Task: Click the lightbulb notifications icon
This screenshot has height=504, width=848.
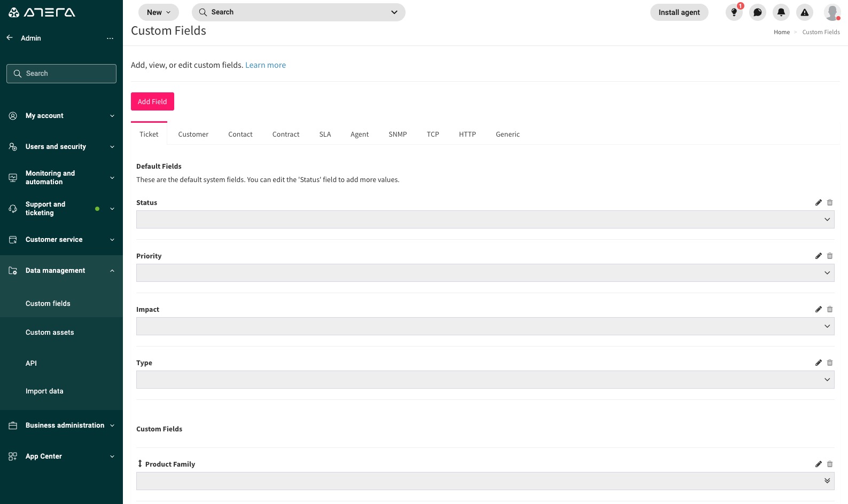Action: pyautogui.click(x=734, y=12)
